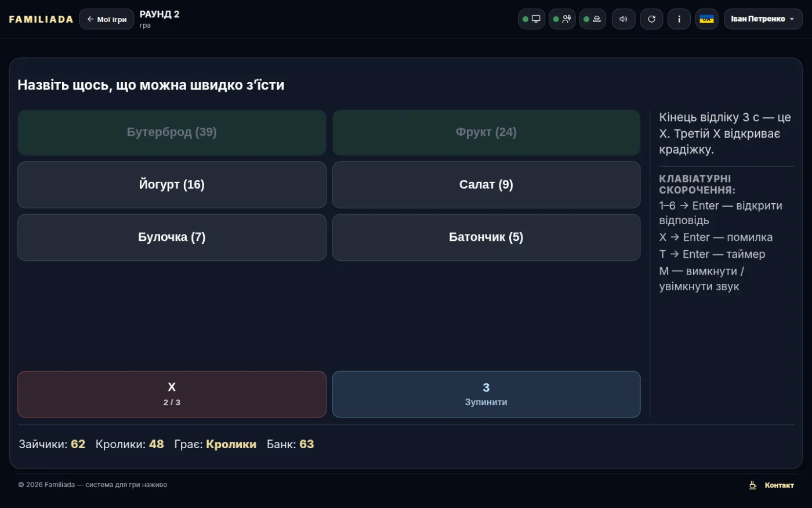Go back to Мої ігри
This screenshot has width=812, height=508.
107,19
